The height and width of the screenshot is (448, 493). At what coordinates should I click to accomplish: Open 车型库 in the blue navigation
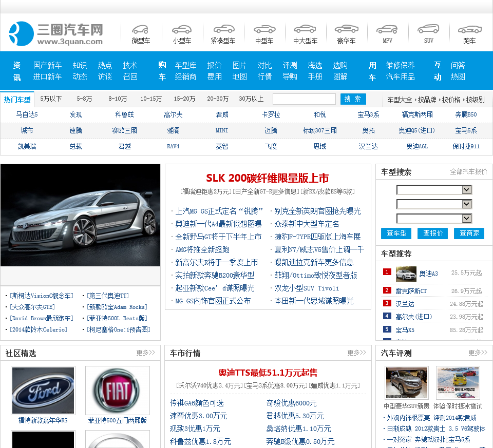click(185, 65)
